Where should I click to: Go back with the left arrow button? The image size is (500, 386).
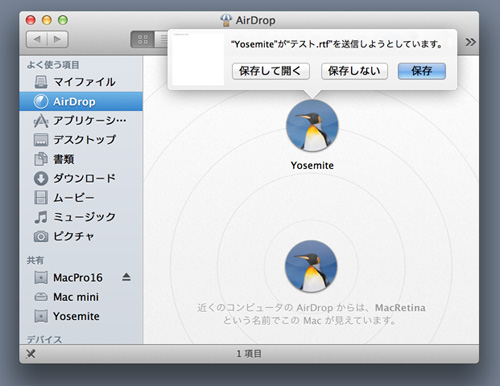point(37,39)
